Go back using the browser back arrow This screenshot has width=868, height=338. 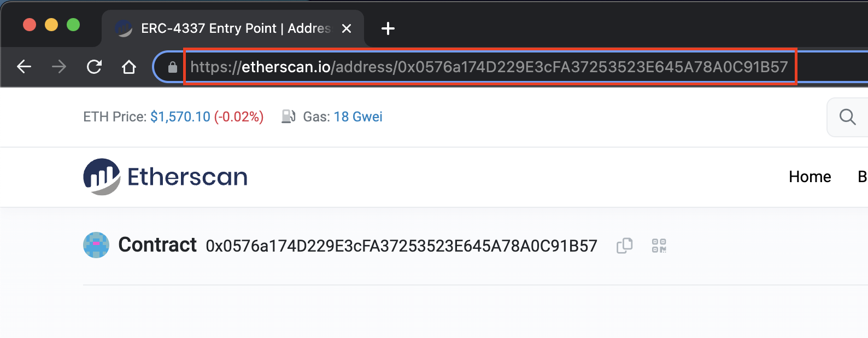[23, 66]
